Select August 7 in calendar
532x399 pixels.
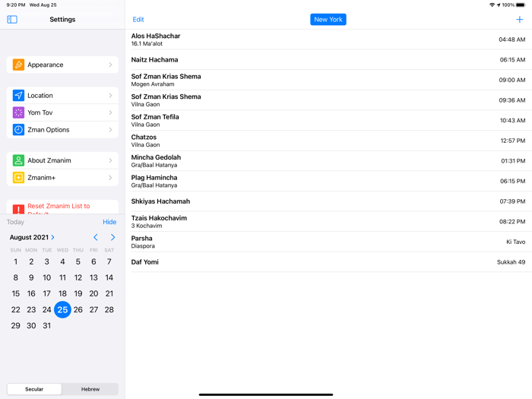coord(109,261)
